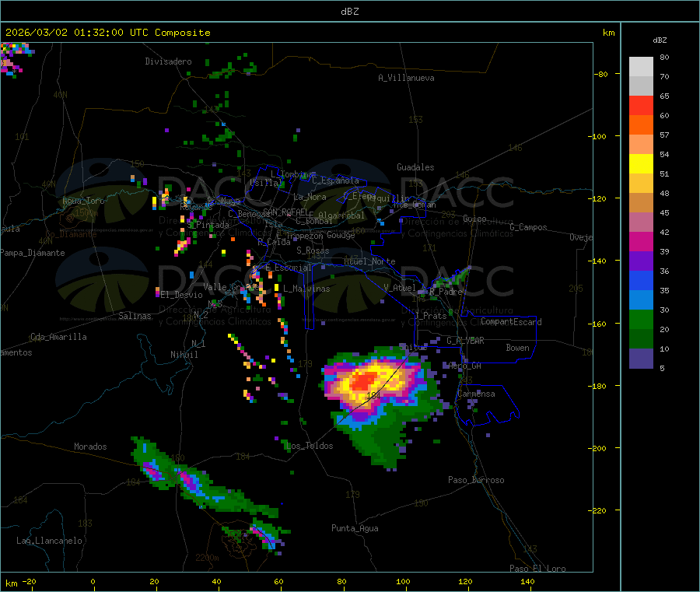Screen dimensions: 700x592
Task: Click the Salinas location label
Action: (x=135, y=316)
